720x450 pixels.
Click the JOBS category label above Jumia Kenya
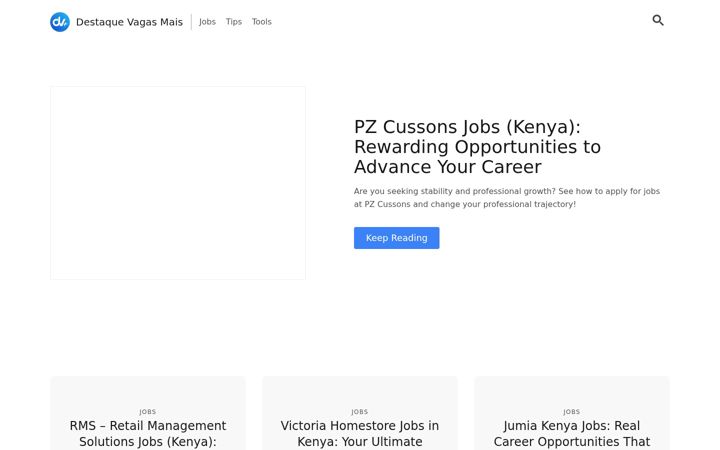click(572, 412)
